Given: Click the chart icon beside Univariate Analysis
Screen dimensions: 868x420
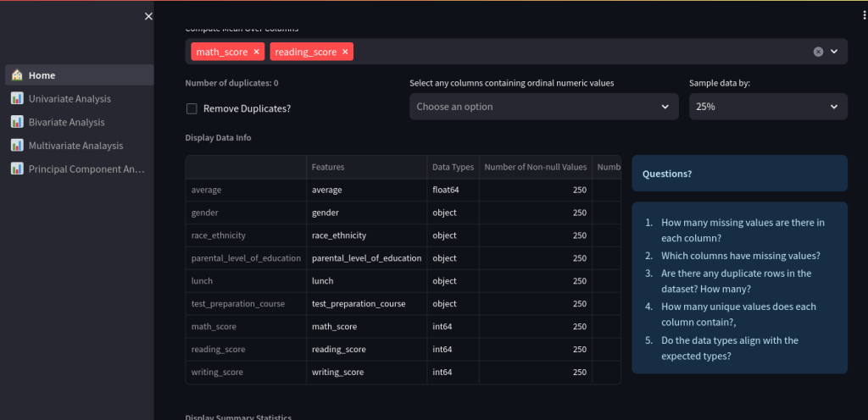Looking at the screenshot, I should (x=17, y=99).
